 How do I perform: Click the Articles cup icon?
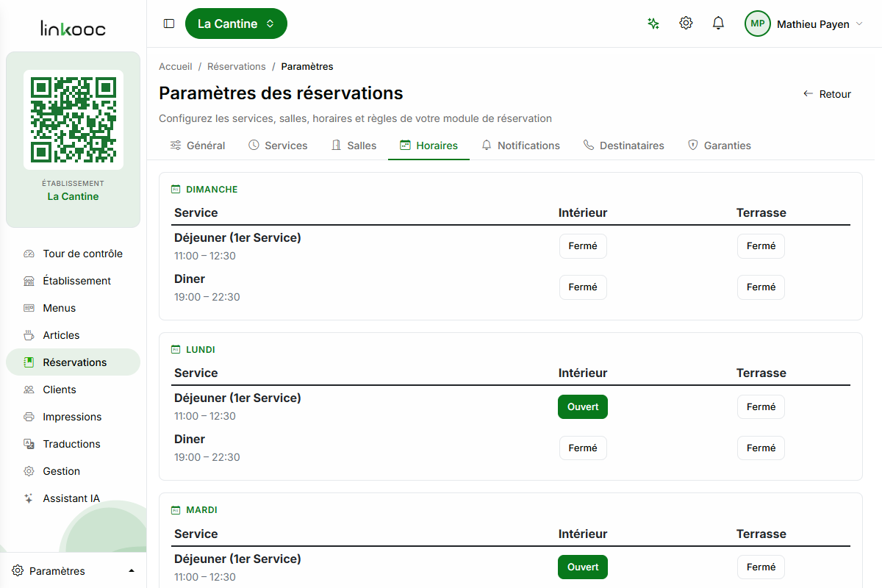[x=29, y=335]
